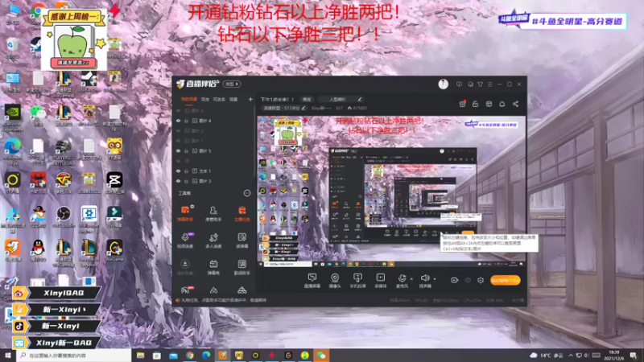
Task: Open the settings gear in bottom bar
Action: pyautogui.click(x=481, y=280)
